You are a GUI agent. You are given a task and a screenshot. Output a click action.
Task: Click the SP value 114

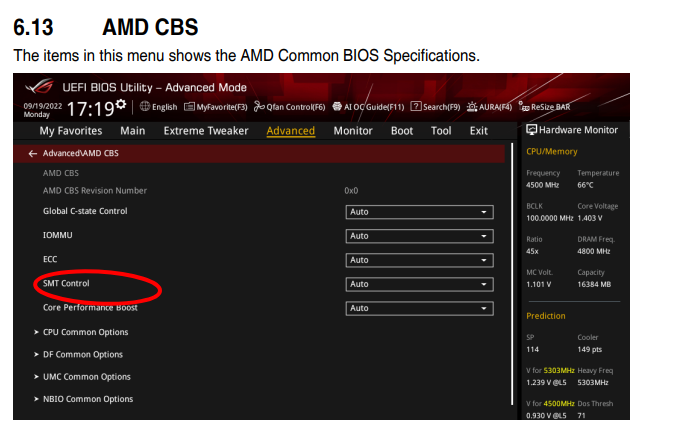coord(533,349)
